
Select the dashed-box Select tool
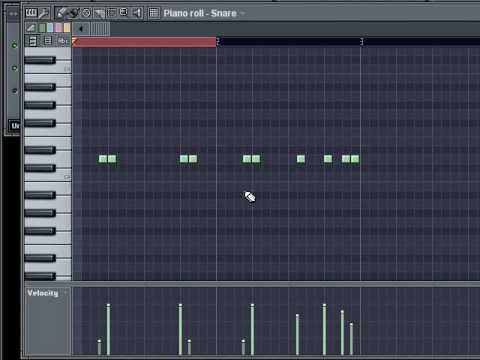click(x=111, y=13)
